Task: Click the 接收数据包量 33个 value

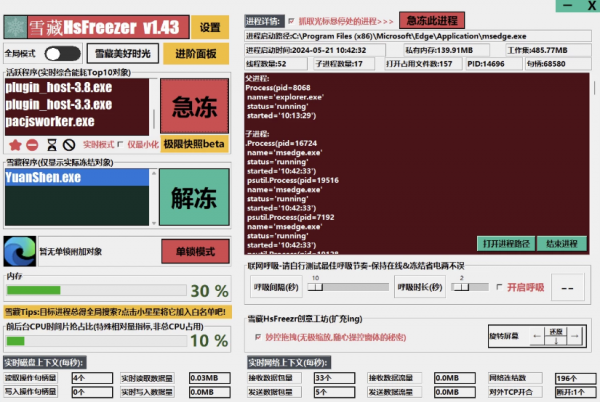Action: pos(334,378)
